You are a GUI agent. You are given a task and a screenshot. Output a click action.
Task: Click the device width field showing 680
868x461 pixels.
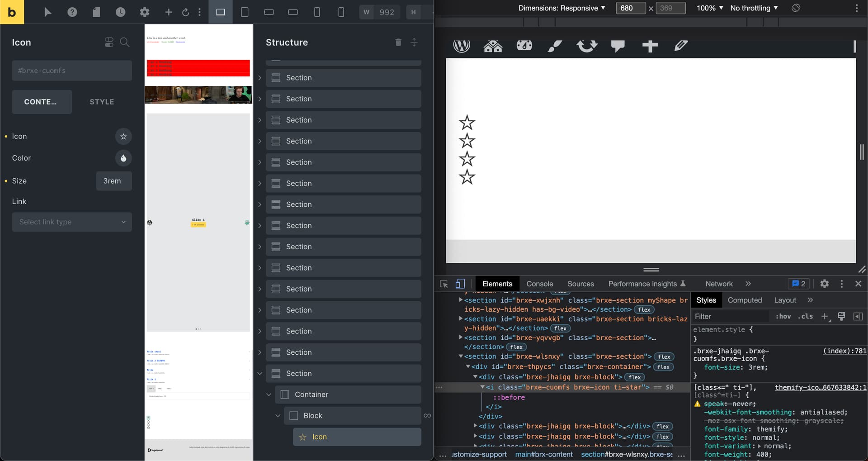click(x=631, y=8)
